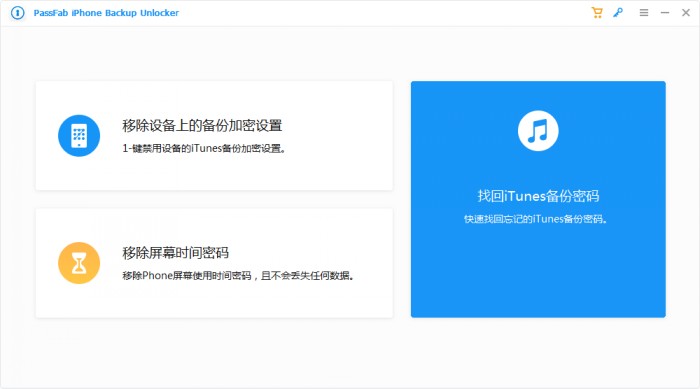Select 移除设备上的备份加密设置 title

(202, 125)
